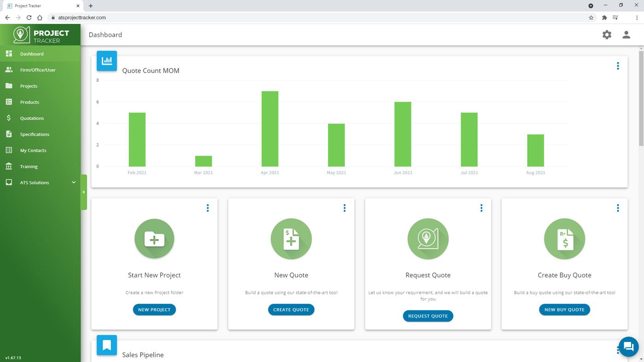Open New Quote card options menu
This screenshot has width=644, height=362.
click(x=345, y=208)
